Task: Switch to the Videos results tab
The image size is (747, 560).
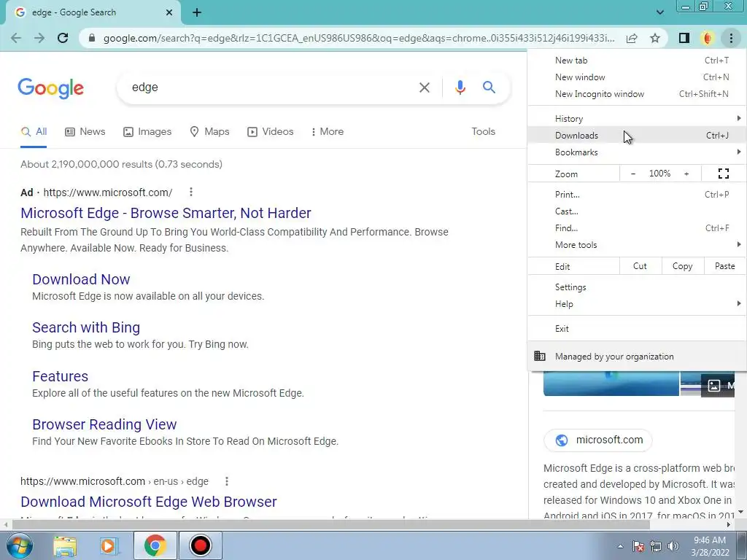Action: (x=270, y=132)
